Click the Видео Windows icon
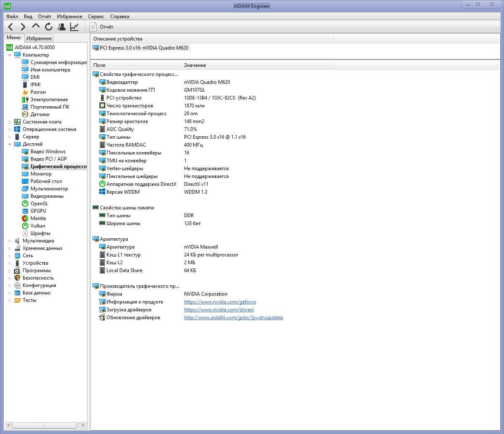The image size is (504, 434). pyautogui.click(x=25, y=152)
